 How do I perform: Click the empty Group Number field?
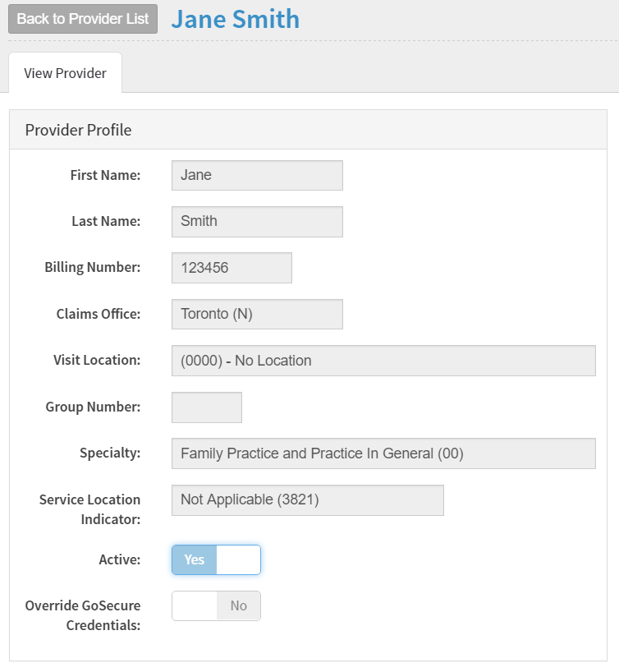[x=207, y=407]
